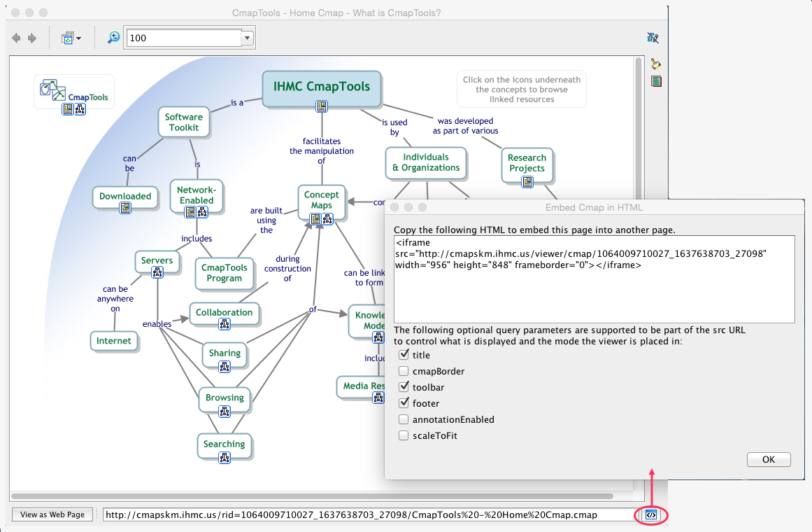Click inside the iframe HTML text box
Viewport: 812px width, 532px height.
[594, 279]
